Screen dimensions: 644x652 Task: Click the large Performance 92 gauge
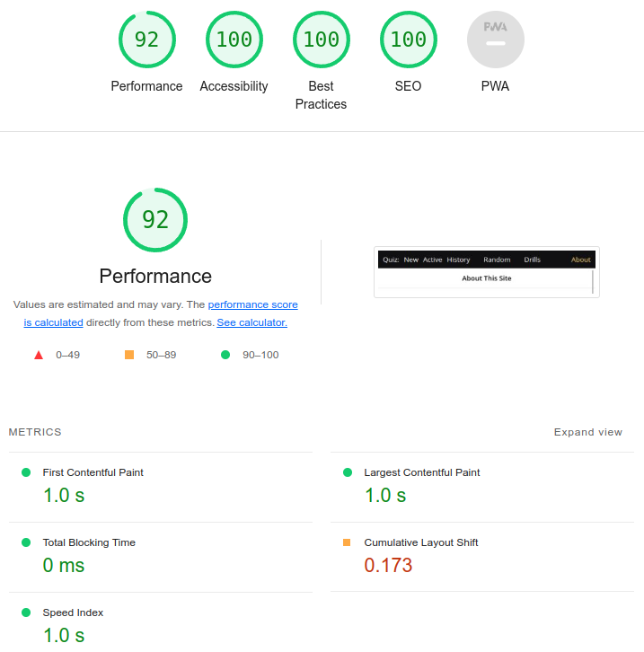click(155, 220)
